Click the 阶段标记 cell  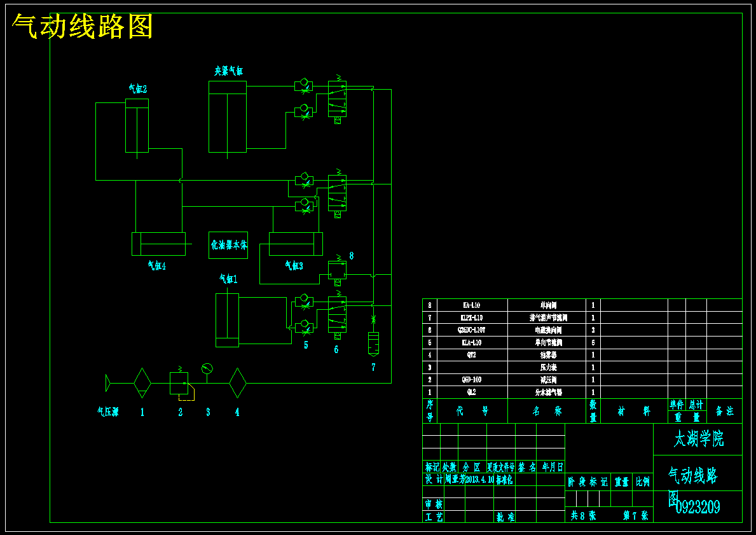588,482
